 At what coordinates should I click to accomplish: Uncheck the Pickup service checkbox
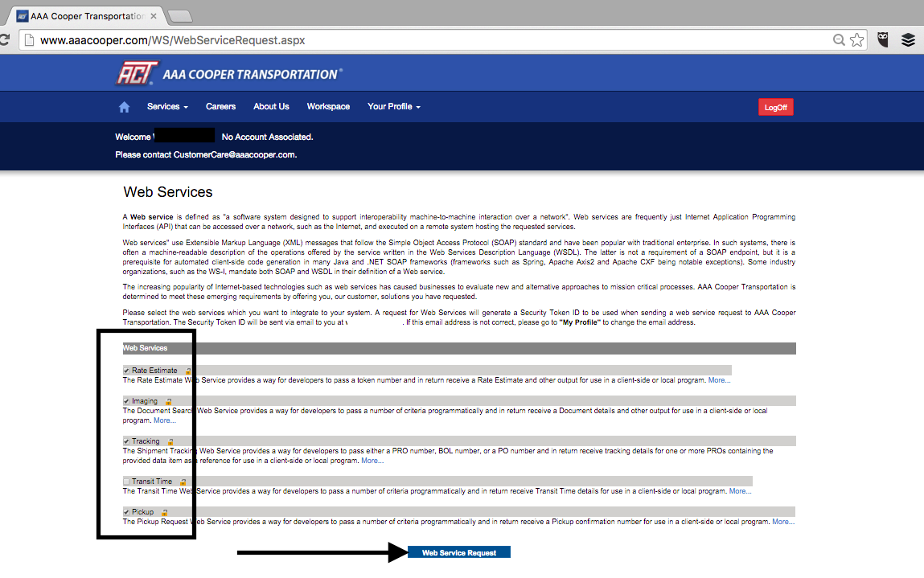click(126, 512)
